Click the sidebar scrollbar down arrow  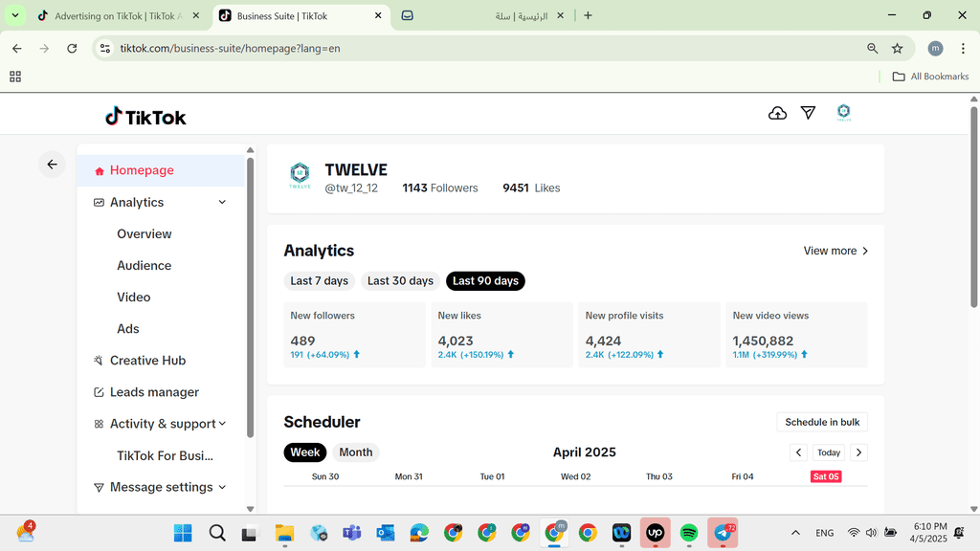click(x=250, y=509)
